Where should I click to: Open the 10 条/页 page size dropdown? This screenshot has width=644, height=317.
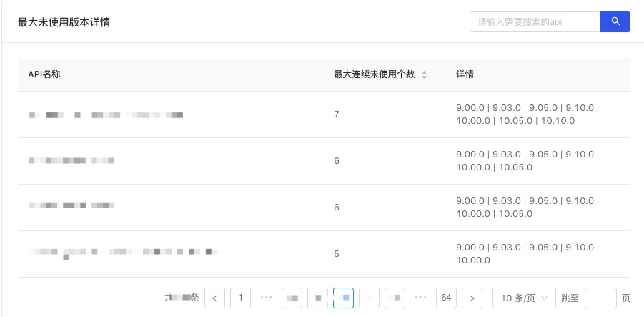[524, 298]
